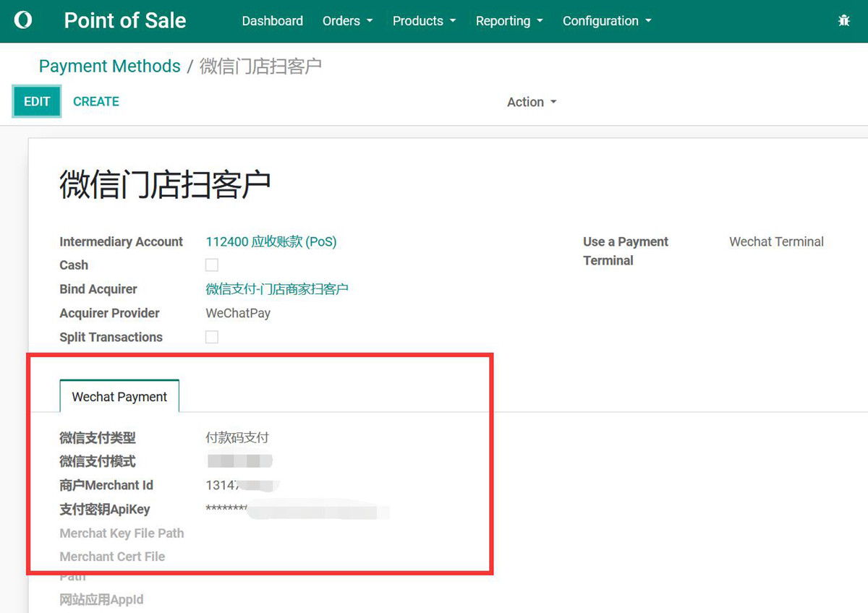Click the 支付密钥ApiKey label
868x613 pixels.
[x=105, y=509]
